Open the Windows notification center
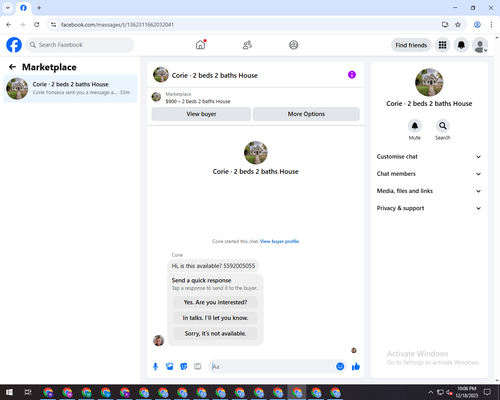Image resolution: width=500 pixels, height=400 pixels. coord(487,392)
